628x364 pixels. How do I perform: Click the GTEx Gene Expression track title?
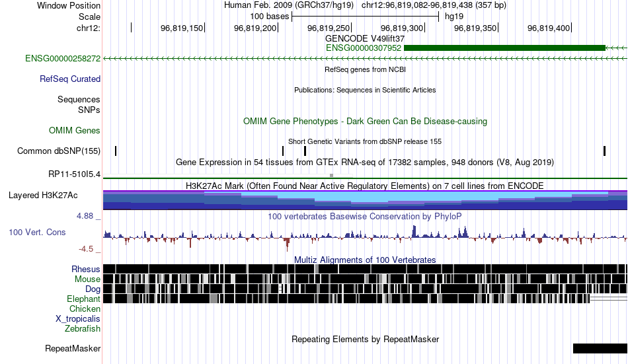point(365,162)
